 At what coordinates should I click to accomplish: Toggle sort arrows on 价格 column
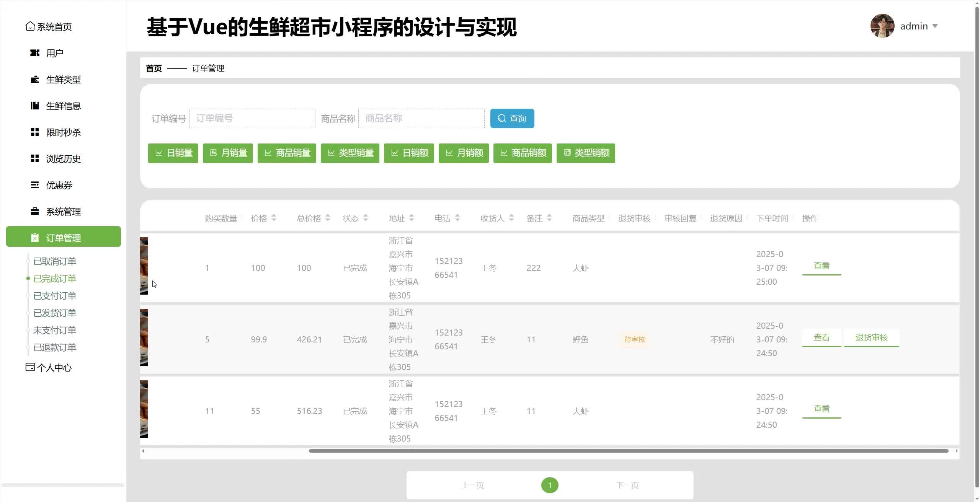pos(273,218)
